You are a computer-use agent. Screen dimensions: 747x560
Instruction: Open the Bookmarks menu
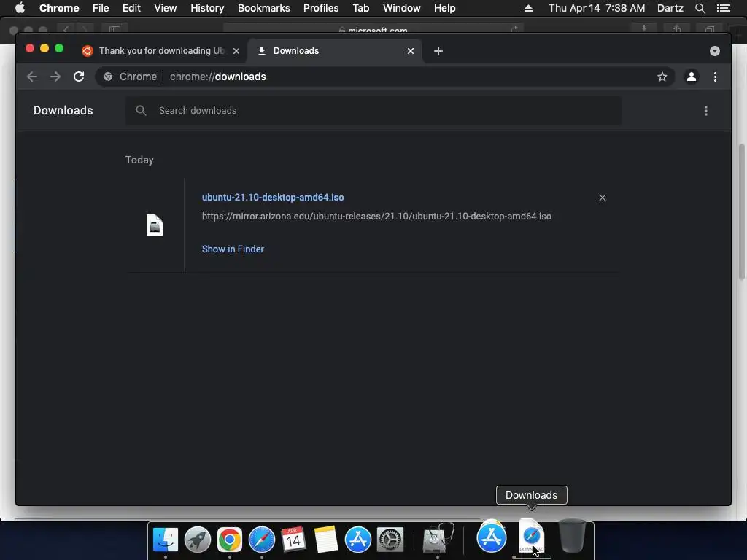(264, 8)
